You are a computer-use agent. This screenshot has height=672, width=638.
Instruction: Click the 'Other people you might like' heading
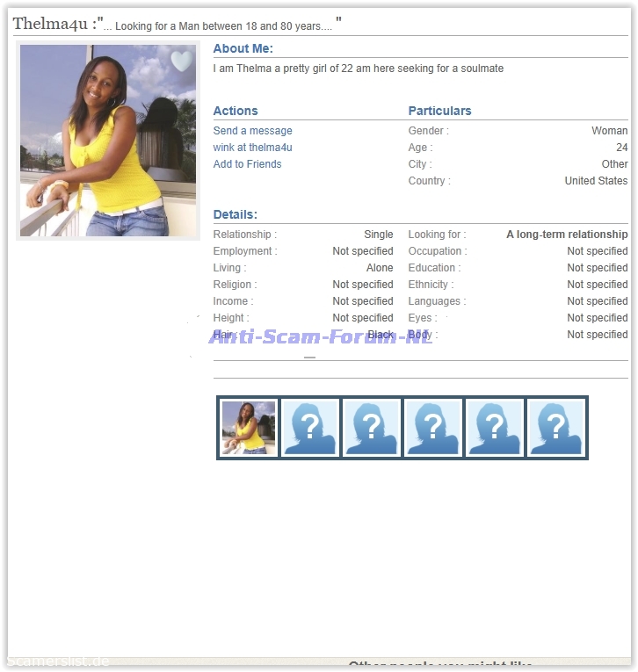pos(440,666)
